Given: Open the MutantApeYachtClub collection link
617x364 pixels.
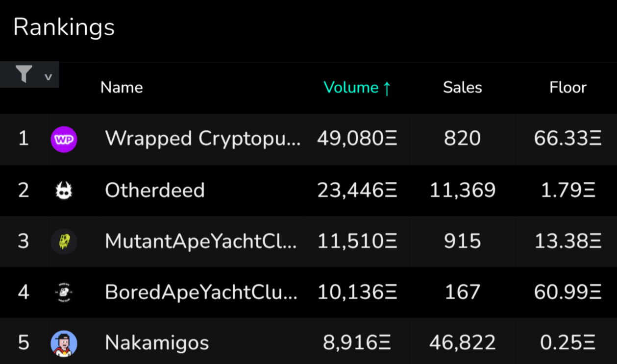Looking at the screenshot, I should (x=201, y=241).
